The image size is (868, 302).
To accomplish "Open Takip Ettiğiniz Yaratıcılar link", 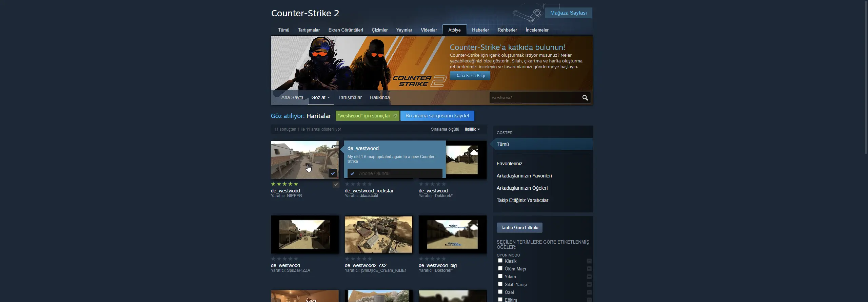I will [522, 200].
